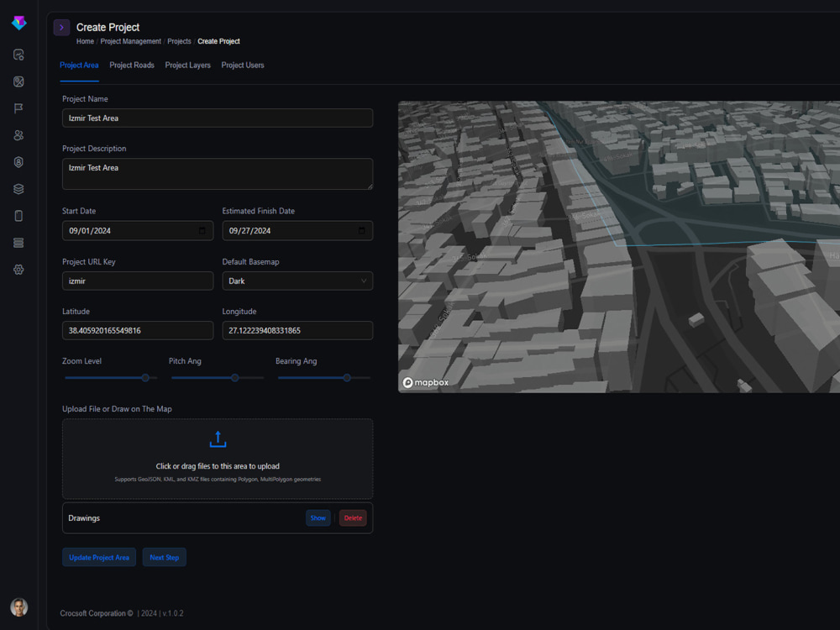Viewport: 840px width, 630px height.
Task: Delete the Drawings entry
Action: [353, 518]
